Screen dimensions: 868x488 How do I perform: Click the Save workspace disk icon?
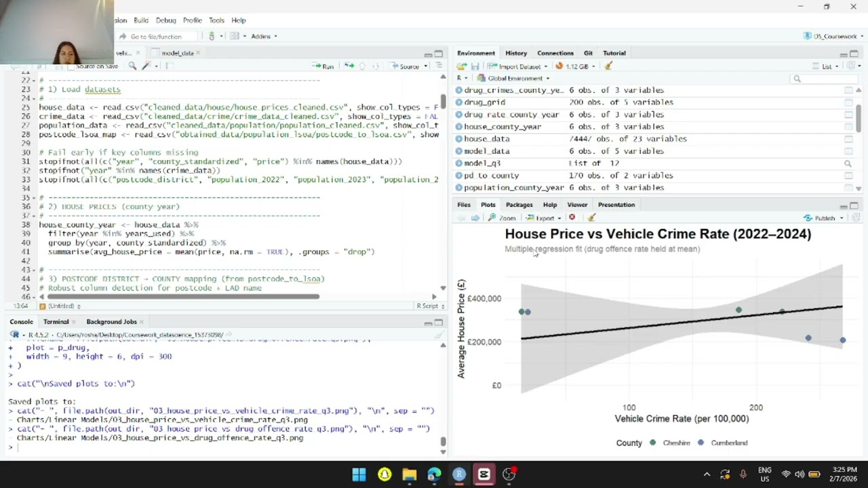pyautogui.click(x=475, y=66)
